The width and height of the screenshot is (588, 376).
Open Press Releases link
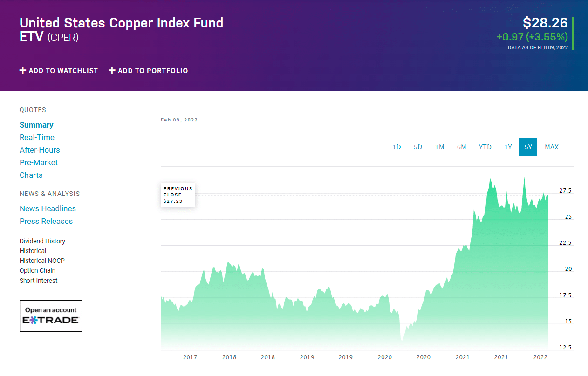pos(46,221)
